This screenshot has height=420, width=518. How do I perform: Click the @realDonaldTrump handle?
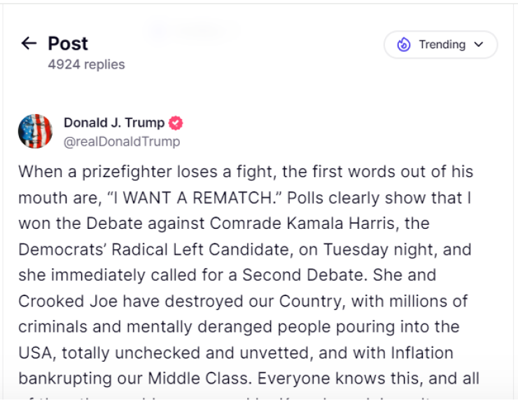click(x=122, y=141)
